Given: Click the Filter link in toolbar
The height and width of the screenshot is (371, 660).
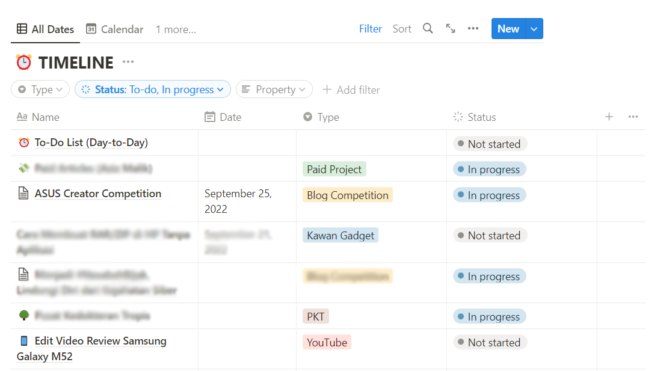Looking at the screenshot, I should click(x=370, y=29).
